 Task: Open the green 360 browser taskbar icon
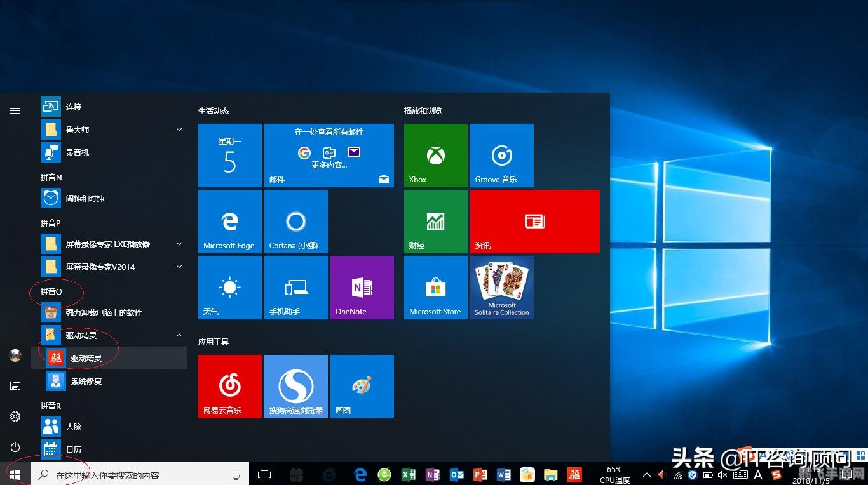point(384,474)
